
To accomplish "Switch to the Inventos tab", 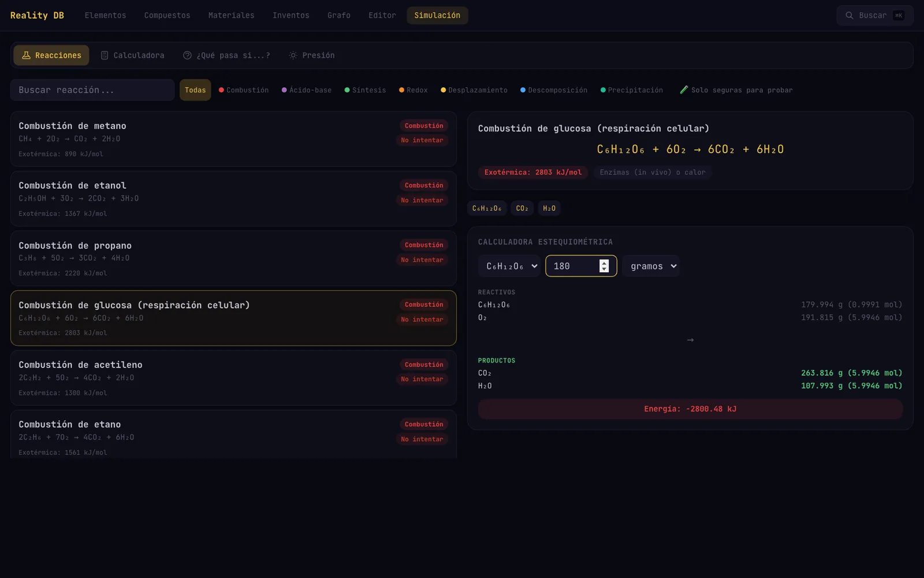I will [x=291, y=16].
